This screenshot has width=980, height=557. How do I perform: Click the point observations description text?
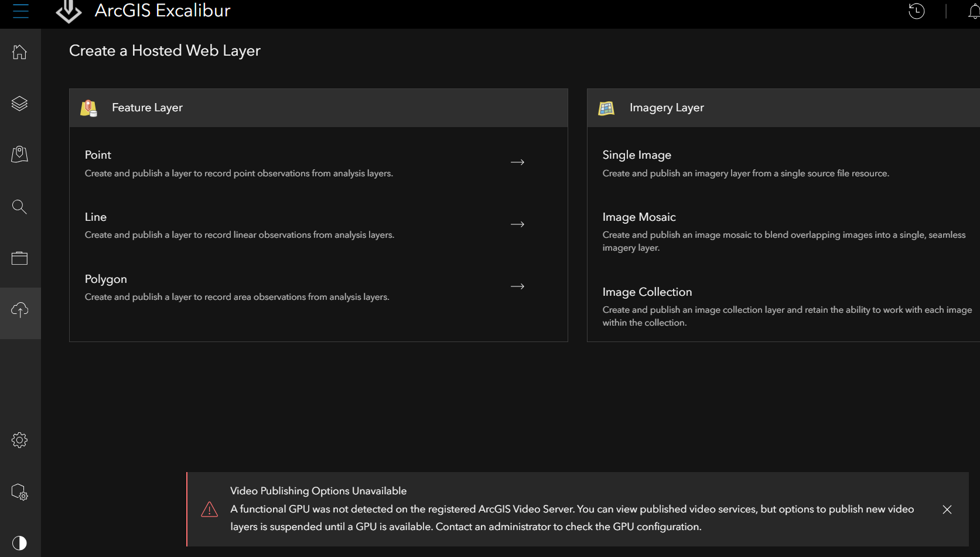pos(239,173)
